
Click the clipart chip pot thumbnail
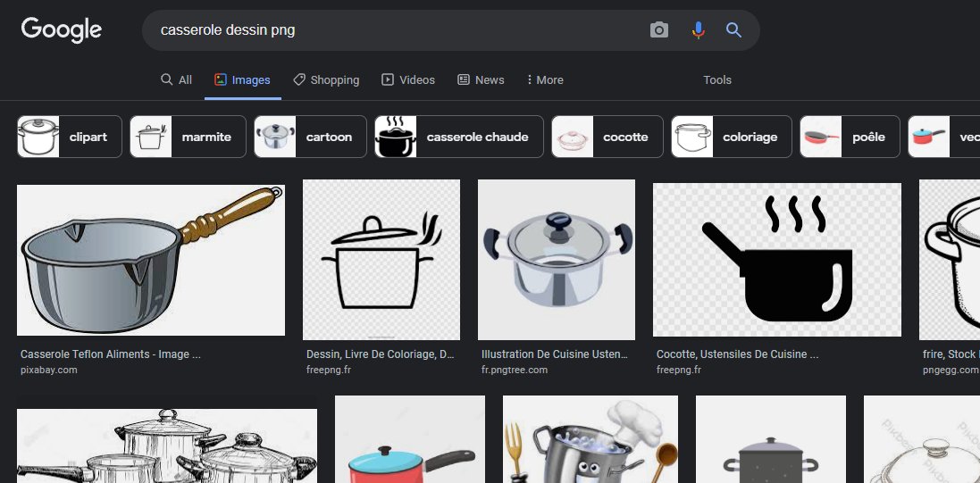[x=38, y=137]
